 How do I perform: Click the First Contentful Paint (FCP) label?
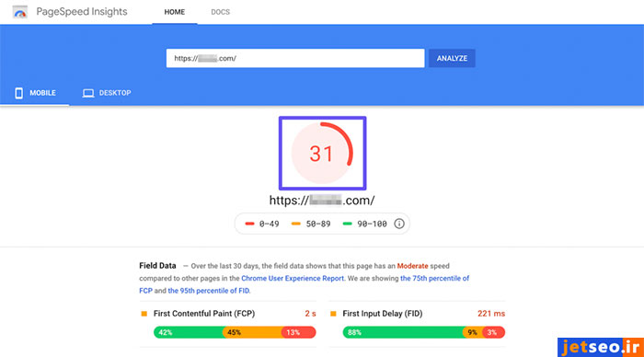tap(204, 314)
